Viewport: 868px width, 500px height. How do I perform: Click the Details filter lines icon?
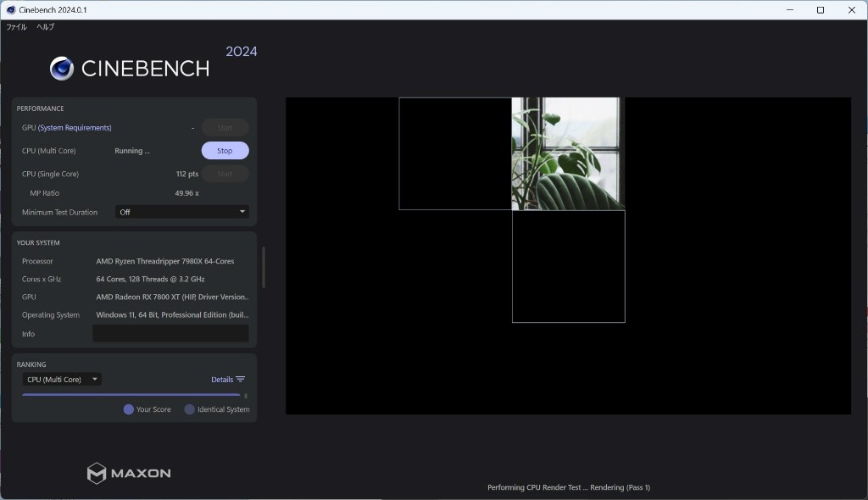click(241, 380)
